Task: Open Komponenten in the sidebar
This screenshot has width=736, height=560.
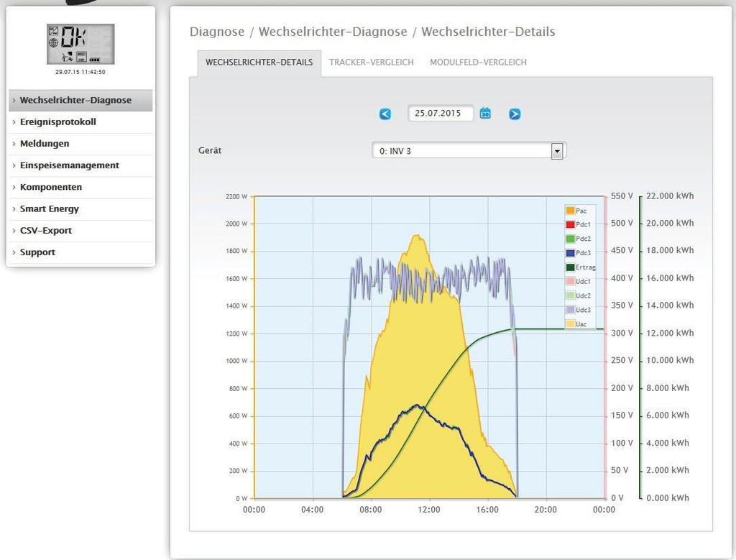Action: [80, 187]
